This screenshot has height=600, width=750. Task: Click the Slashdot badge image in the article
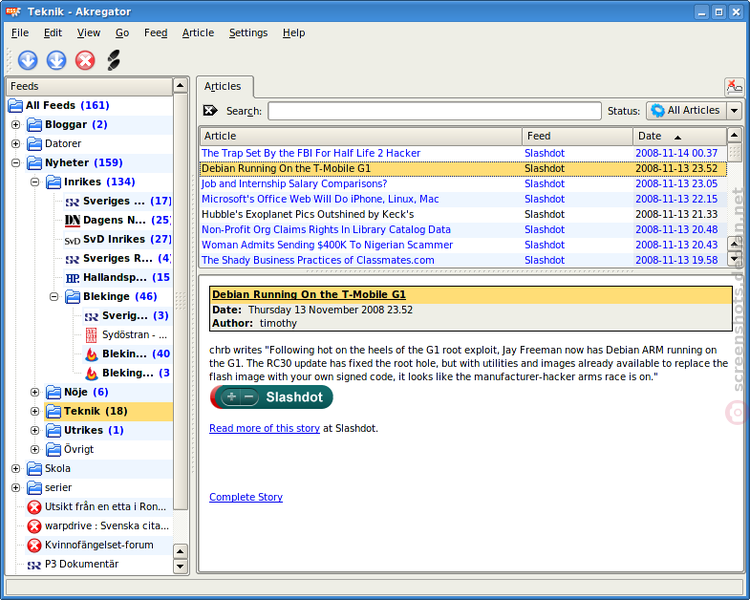(x=271, y=397)
